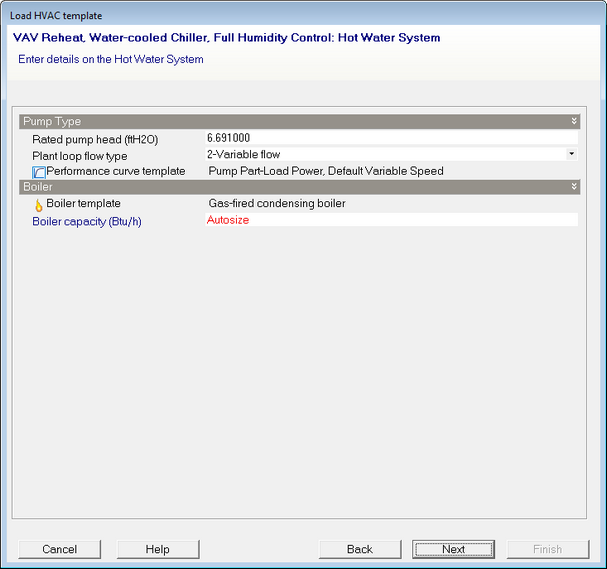The image size is (607, 569).
Task: Click the 'Rated pump head (ftH2O)' label
Action: point(95,139)
